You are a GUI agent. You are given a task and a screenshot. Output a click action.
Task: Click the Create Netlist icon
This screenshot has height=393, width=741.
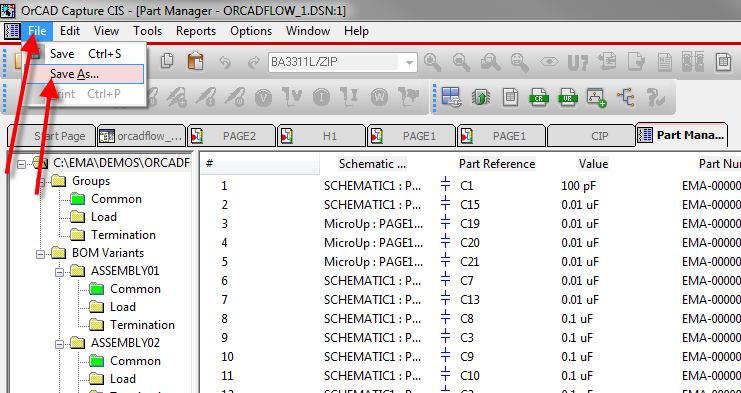665,62
